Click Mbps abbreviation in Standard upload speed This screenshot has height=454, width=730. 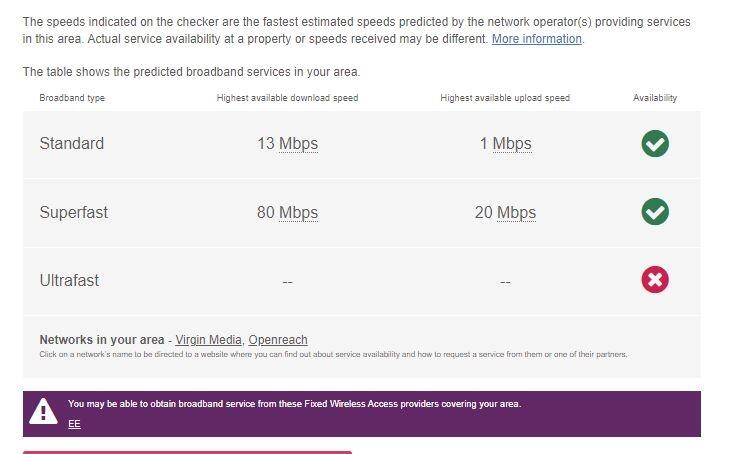tap(512, 144)
